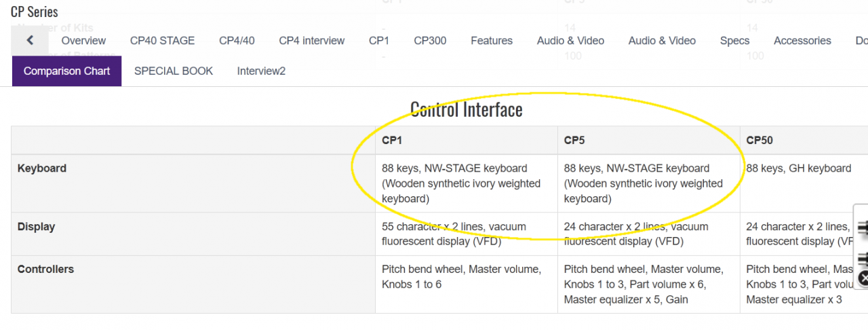Image resolution: width=868 pixels, height=330 pixels.
Task: Open the Accessories tab
Action: [802, 41]
